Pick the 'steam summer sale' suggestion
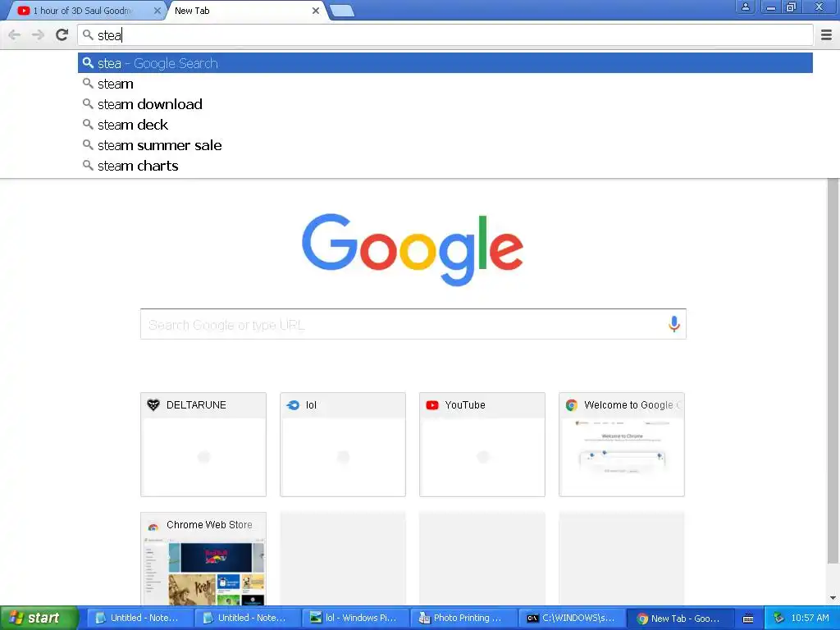This screenshot has width=840, height=630. pos(445,145)
